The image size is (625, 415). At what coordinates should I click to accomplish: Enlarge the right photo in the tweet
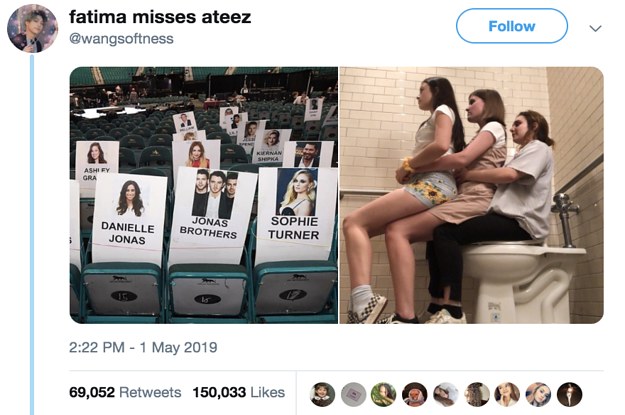point(471,195)
